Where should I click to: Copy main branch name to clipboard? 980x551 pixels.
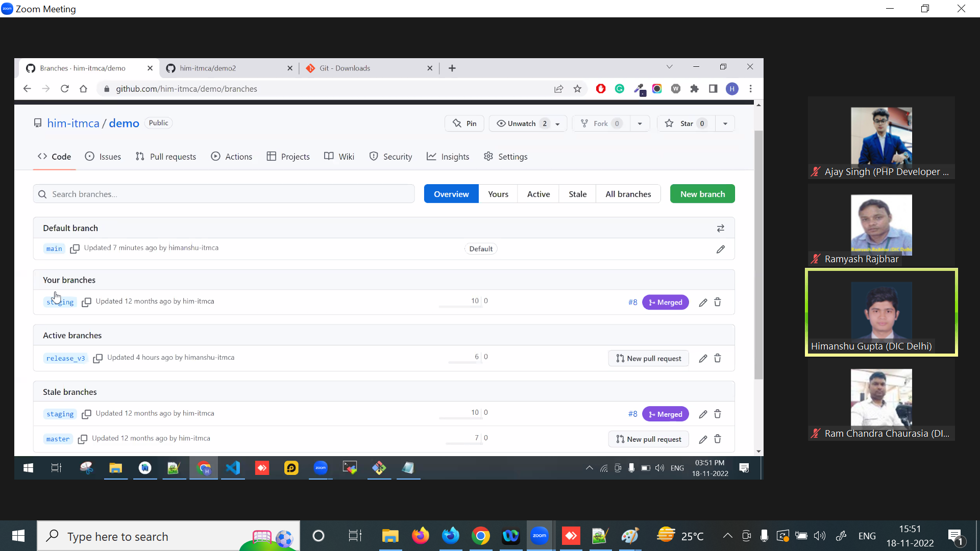pyautogui.click(x=75, y=249)
